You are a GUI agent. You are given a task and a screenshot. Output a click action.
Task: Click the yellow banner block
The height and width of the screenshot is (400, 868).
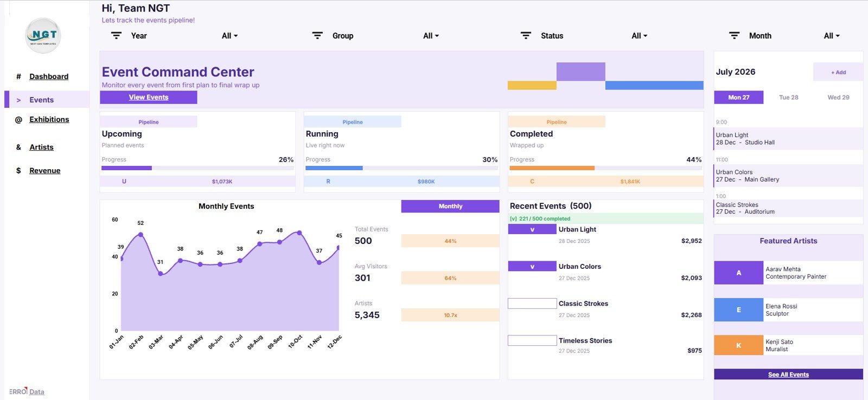pyautogui.click(x=532, y=86)
